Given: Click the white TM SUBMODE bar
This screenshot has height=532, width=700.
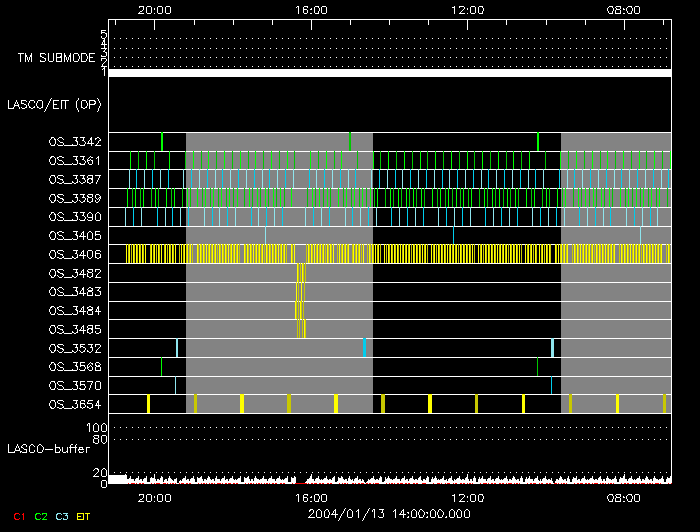Looking at the screenshot, I should tap(389, 73).
